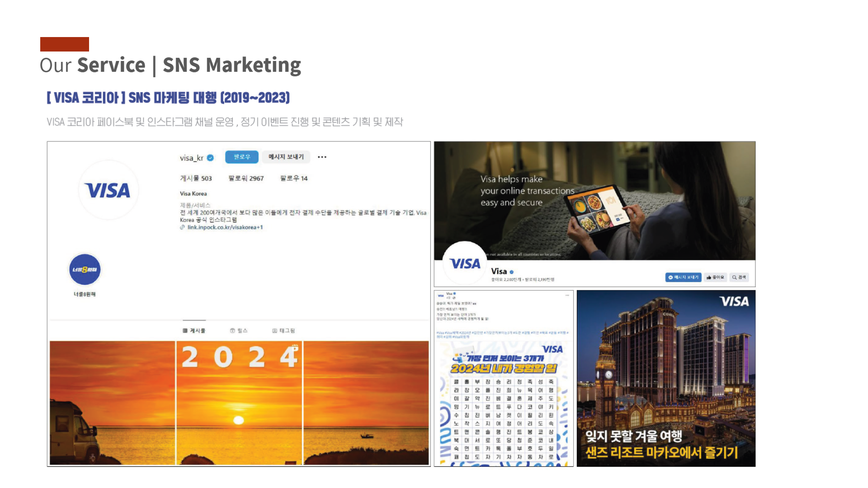Click the VISA profile picture on Instagram

(x=108, y=190)
